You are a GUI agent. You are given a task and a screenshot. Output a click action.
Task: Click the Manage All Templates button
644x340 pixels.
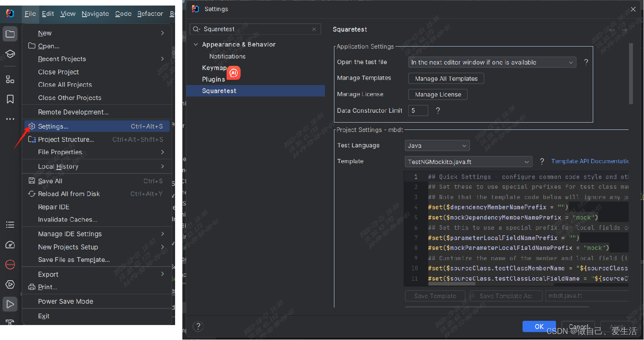pos(446,79)
